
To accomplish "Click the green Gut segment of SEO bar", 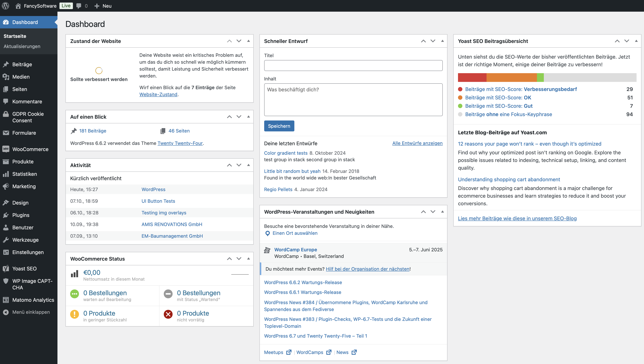I will (540, 78).
